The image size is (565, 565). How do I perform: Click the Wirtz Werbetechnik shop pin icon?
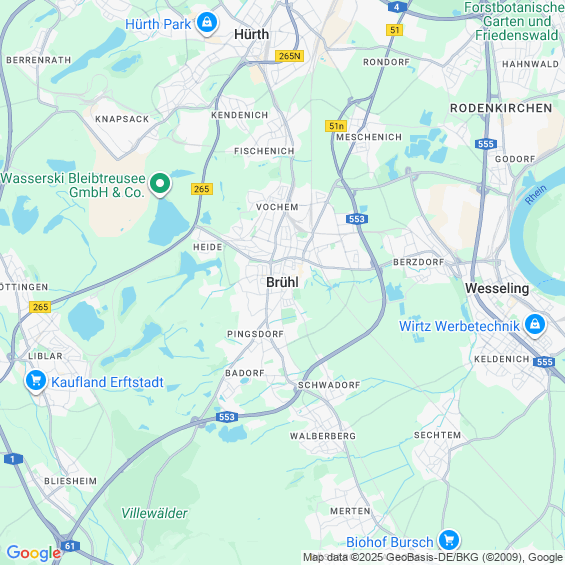pyautogui.click(x=535, y=325)
